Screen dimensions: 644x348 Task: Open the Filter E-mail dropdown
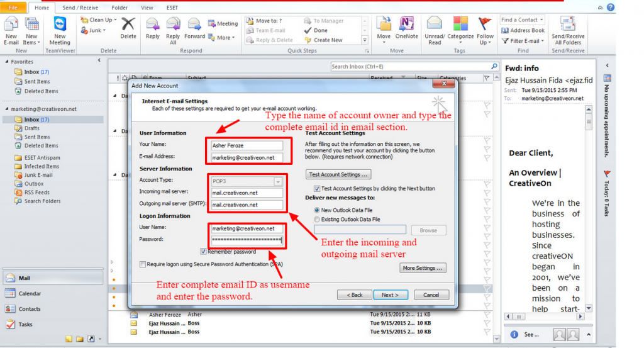click(x=523, y=41)
